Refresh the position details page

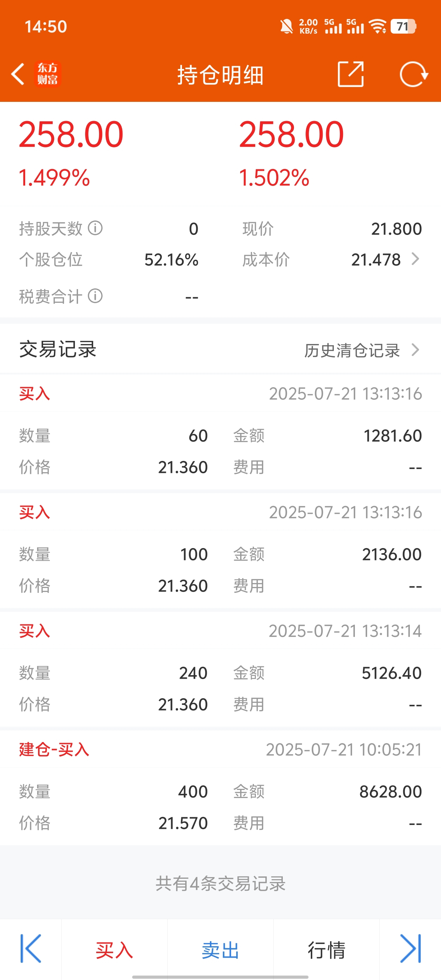click(x=414, y=74)
